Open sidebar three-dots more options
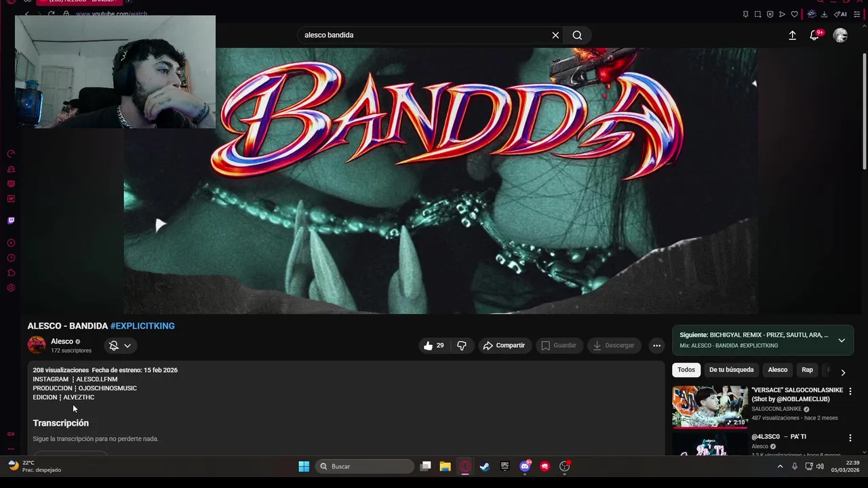 11,449
